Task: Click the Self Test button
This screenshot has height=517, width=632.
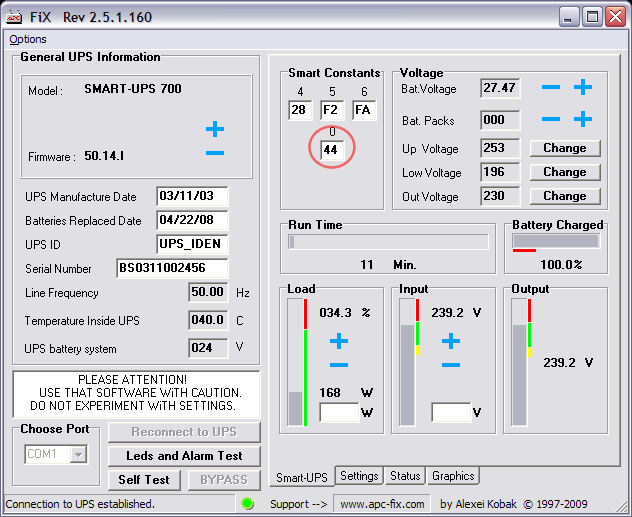Action: coord(144,480)
